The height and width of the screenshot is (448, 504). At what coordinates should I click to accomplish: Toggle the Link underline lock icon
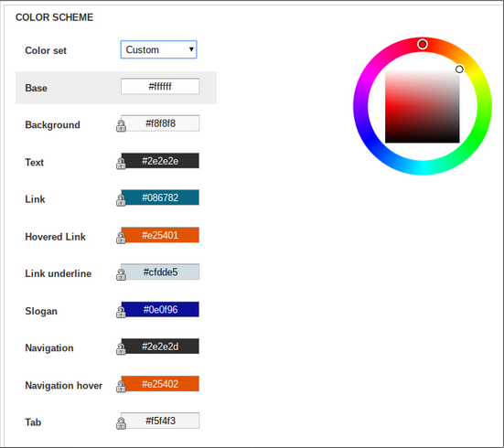point(121,275)
